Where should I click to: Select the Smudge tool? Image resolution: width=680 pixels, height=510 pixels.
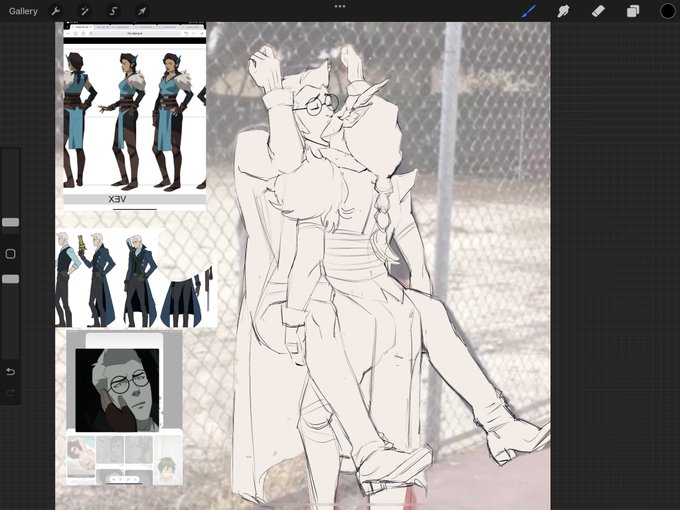(563, 11)
